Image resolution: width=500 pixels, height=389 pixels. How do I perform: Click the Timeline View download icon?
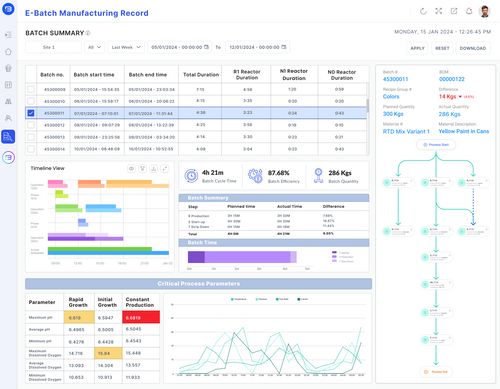point(153,169)
